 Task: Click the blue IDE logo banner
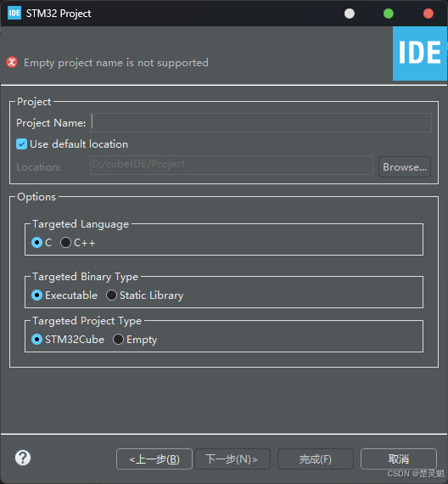(420, 53)
